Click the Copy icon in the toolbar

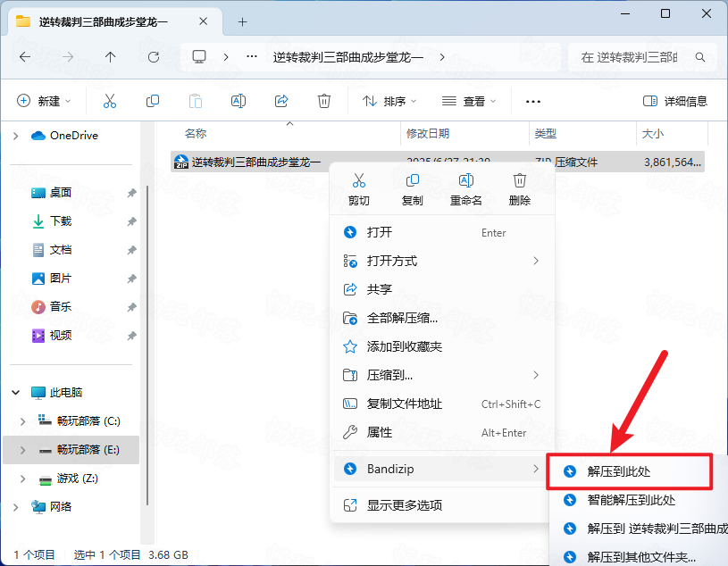tap(152, 101)
